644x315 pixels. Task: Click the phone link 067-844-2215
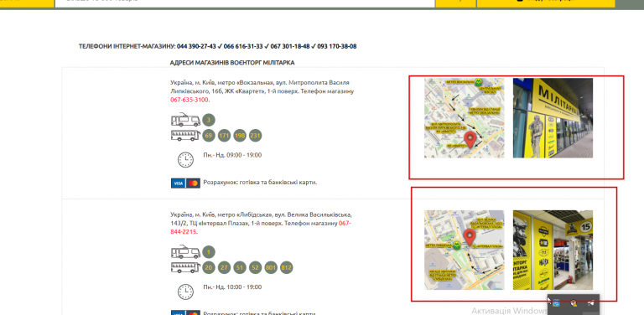coord(344,223)
